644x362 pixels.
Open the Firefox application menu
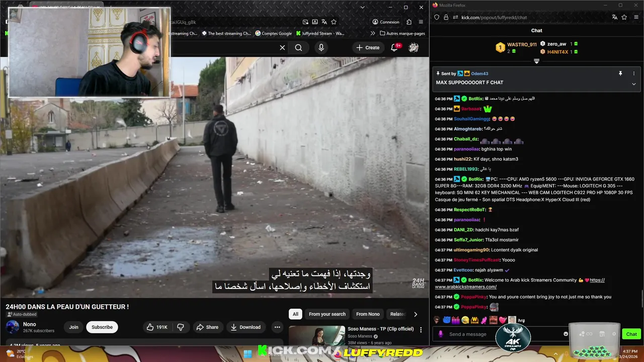coord(636,17)
